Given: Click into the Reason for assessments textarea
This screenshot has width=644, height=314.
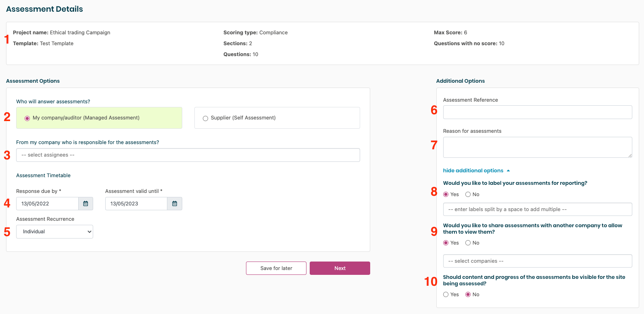Looking at the screenshot, I should pos(537,147).
